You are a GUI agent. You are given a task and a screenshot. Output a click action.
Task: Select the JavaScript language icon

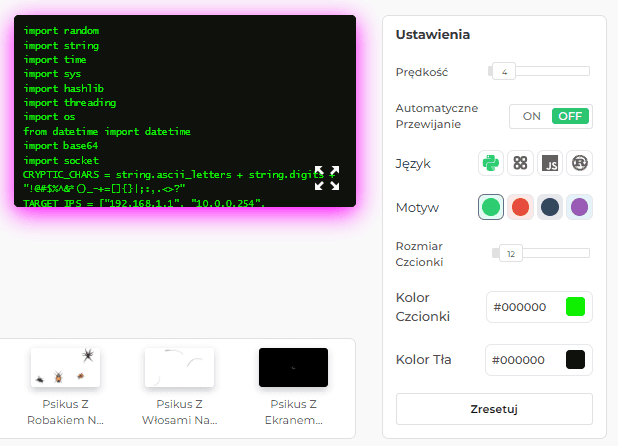coord(550,163)
